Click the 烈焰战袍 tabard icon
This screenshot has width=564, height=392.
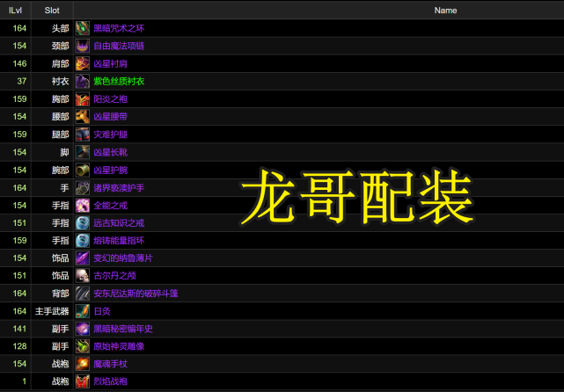[x=82, y=381]
